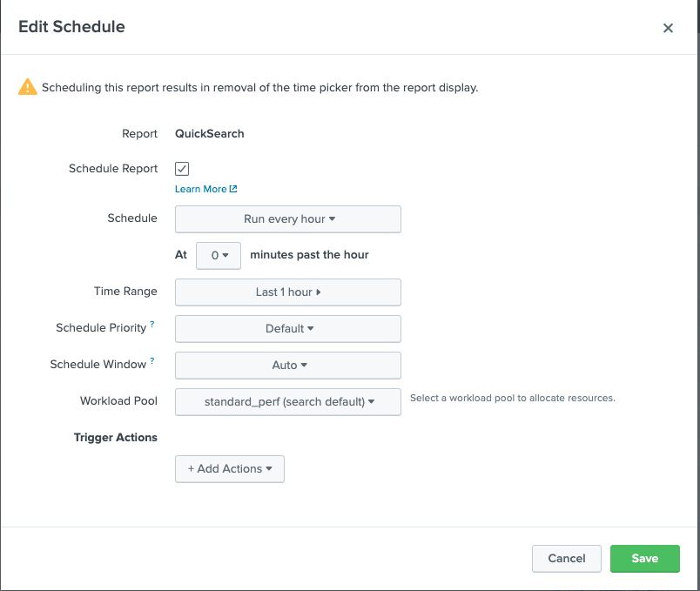700x591 pixels.
Task: Click the external link icon after Learn More
Action: click(232, 188)
